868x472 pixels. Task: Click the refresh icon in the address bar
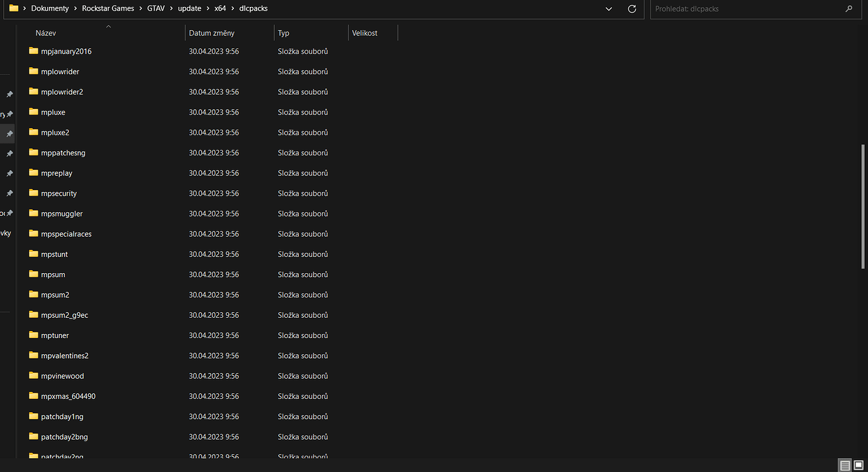[632, 9]
